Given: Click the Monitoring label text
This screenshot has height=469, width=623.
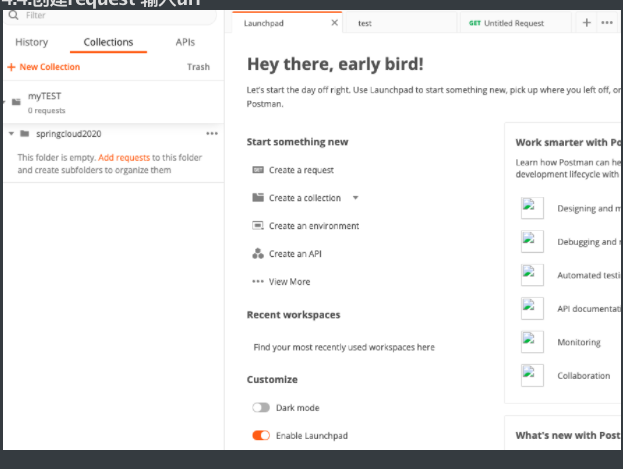Looking at the screenshot, I should (579, 342).
